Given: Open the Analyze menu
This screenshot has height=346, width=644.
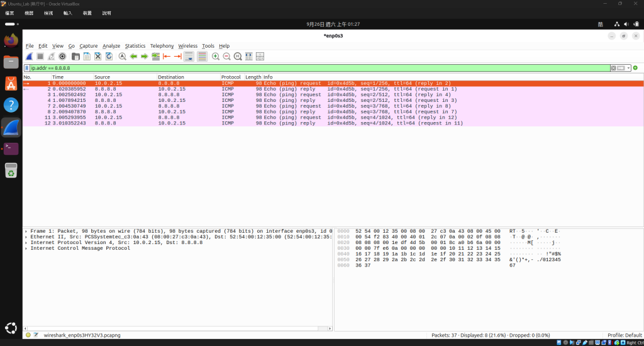Looking at the screenshot, I should [111, 46].
